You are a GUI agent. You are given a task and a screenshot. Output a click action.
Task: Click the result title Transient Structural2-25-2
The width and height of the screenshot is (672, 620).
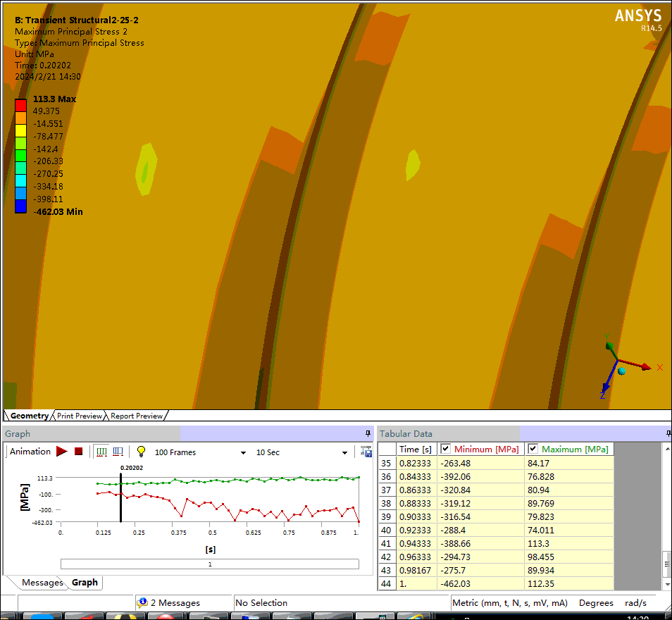[x=77, y=20]
